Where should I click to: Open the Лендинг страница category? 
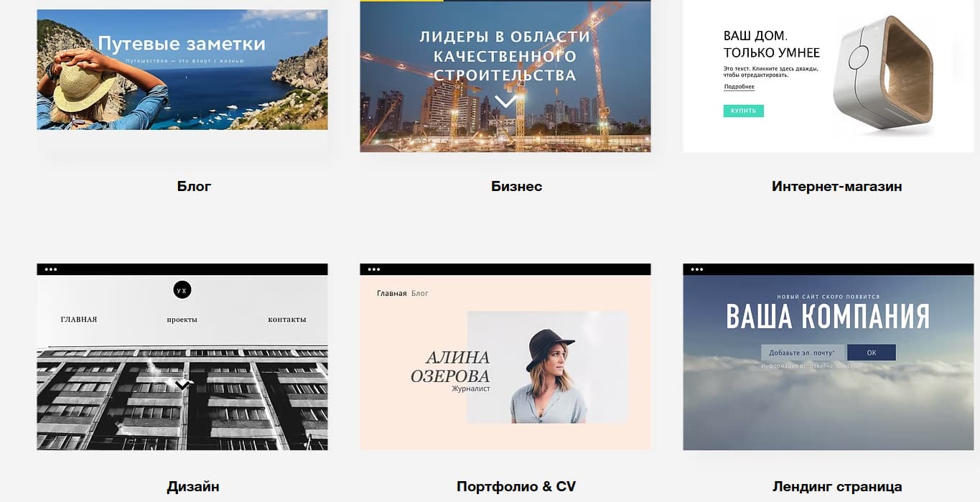pos(837,487)
